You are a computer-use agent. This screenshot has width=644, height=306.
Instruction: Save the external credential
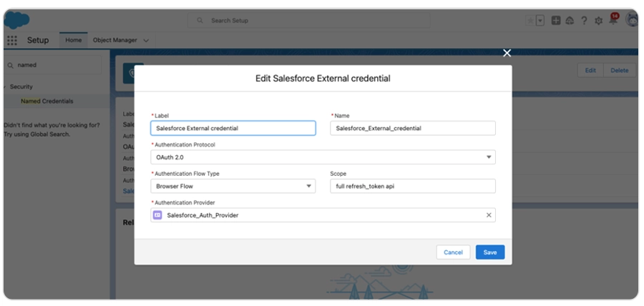[490, 252]
